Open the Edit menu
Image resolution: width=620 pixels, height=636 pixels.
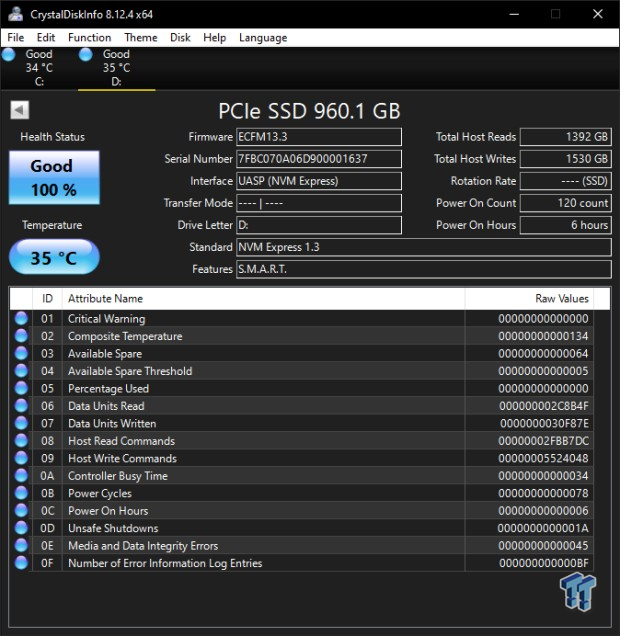(45, 37)
